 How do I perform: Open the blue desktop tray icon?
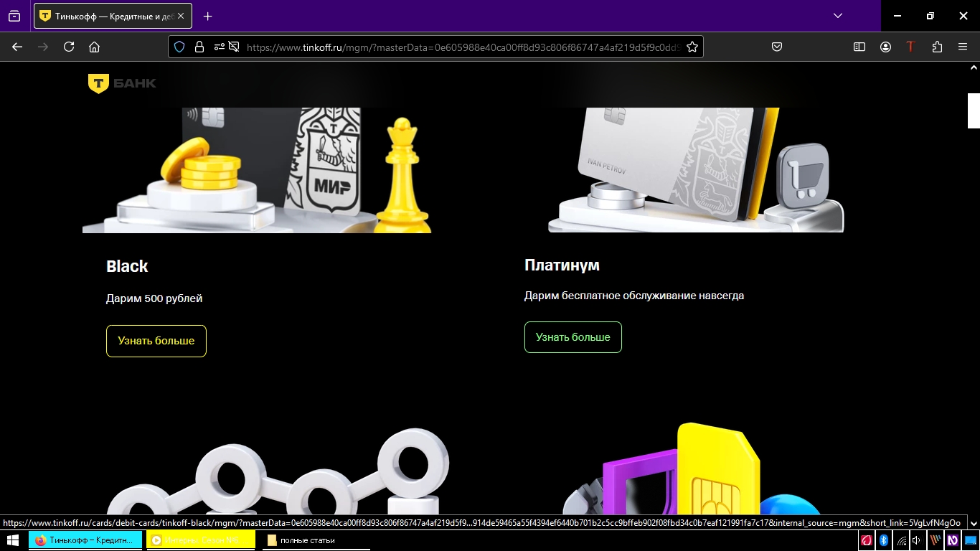coord(971,540)
